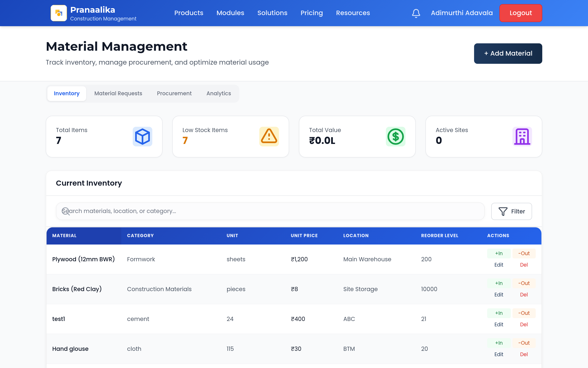Open the Filter options

(511, 211)
